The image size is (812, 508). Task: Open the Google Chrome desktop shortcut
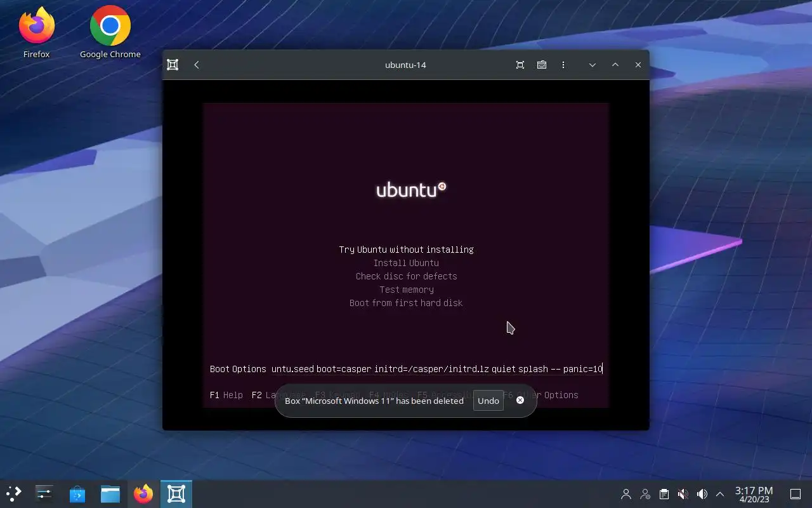pos(110,33)
